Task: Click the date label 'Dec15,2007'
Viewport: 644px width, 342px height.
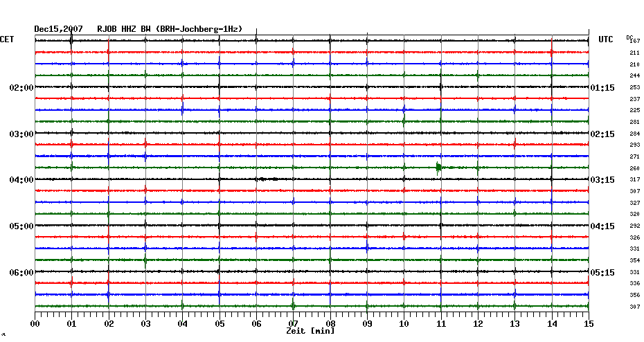Action: [x=58, y=29]
